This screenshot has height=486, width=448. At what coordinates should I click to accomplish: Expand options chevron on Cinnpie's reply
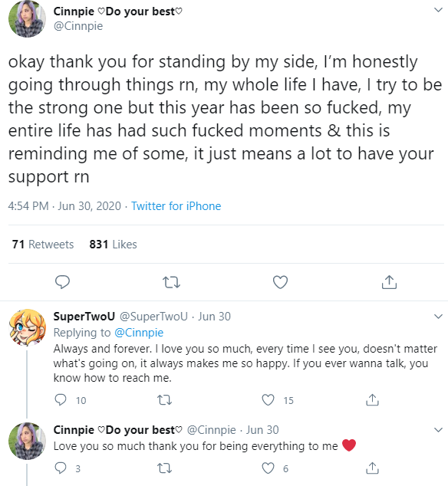point(438,430)
